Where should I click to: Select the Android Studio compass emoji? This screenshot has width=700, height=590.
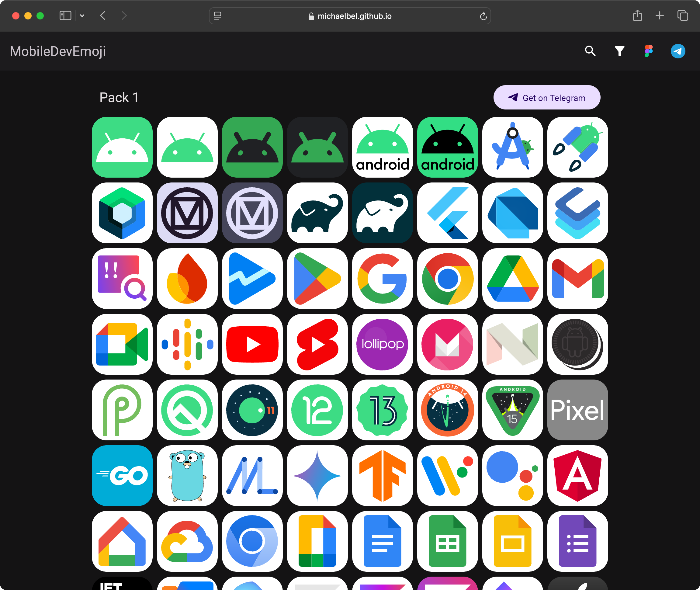(x=513, y=147)
